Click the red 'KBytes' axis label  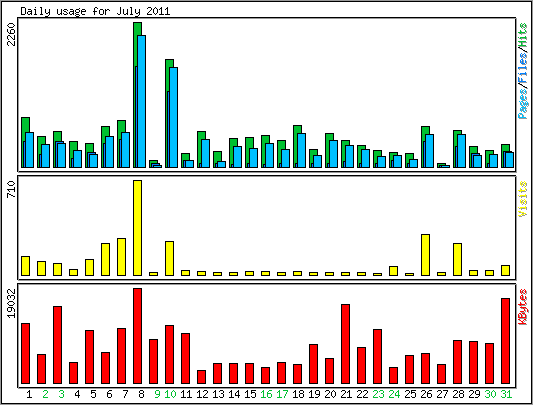(x=522, y=307)
